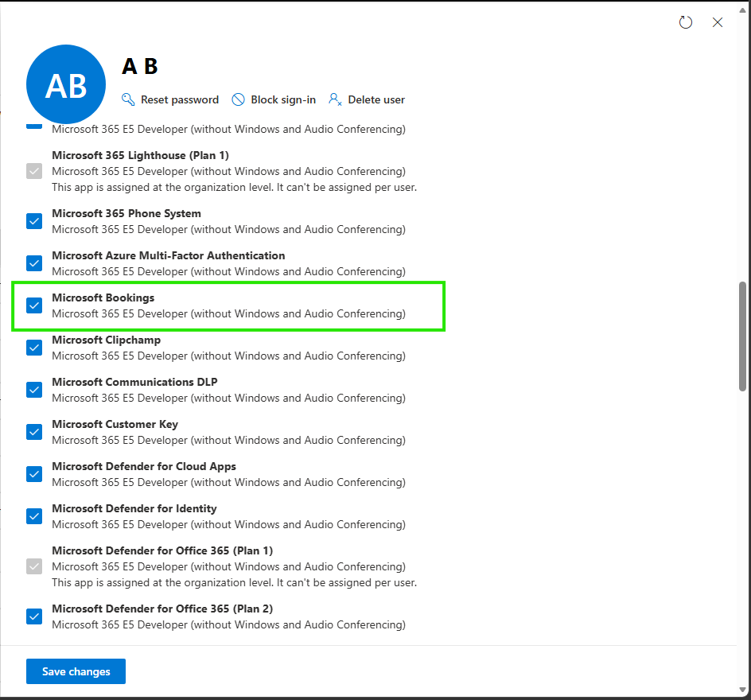Click the organization-level note under Lighthouse (Plan 1)
Viewport: 751px width, 700px height.
click(x=234, y=187)
